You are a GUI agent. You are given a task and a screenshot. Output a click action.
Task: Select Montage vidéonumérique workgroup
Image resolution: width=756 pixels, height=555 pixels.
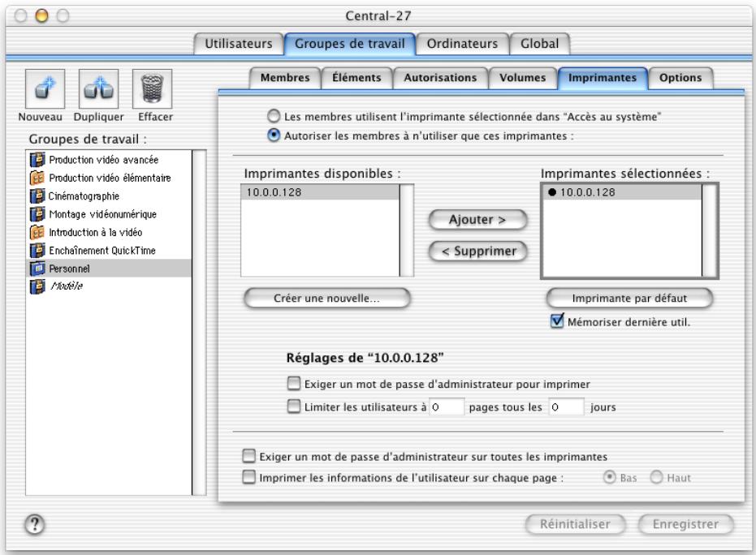tap(109, 214)
